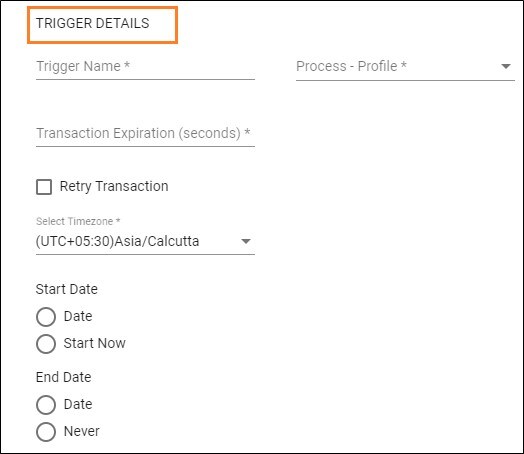Click the Start Date section label
The height and width of the screenshot is (454, 524).
click(67, 289)
